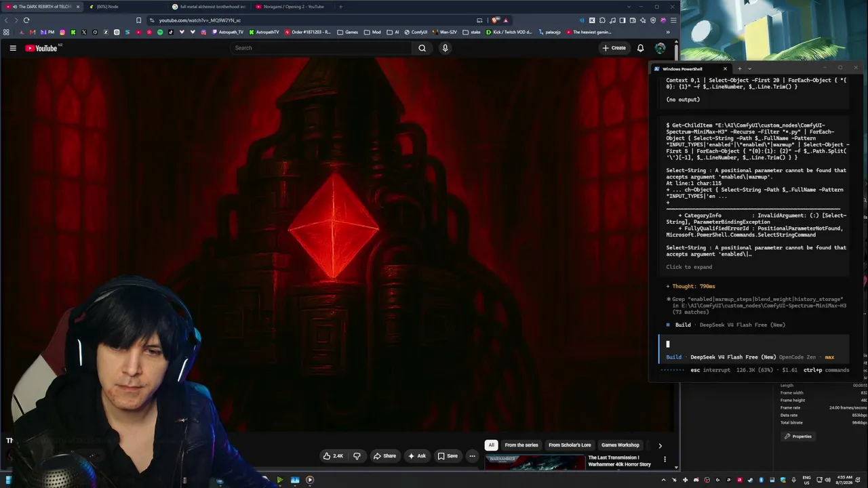Click the YouTube address bar URL
868x488 pixels.
point(200,20)
